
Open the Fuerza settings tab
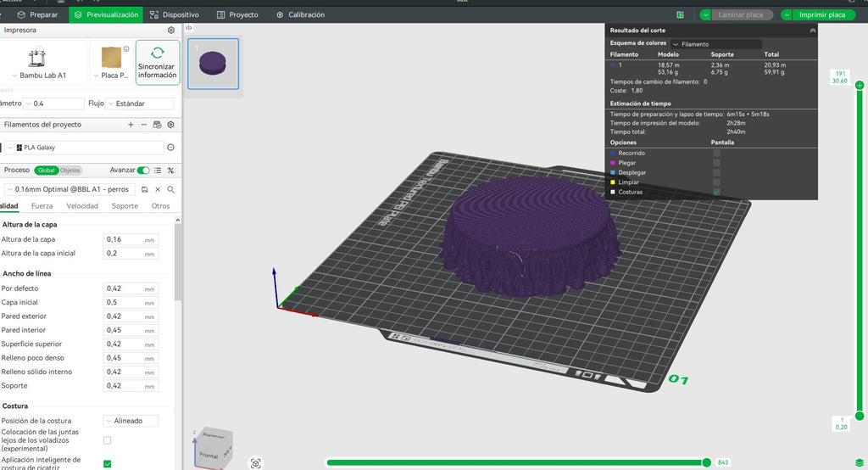pyautogui.click(x=42, y=206)
